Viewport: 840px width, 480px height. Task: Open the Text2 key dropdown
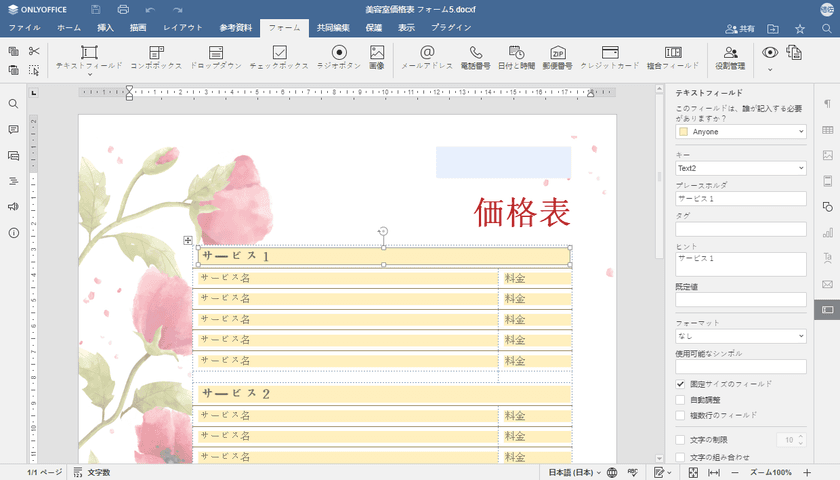(x=741, y=168)
